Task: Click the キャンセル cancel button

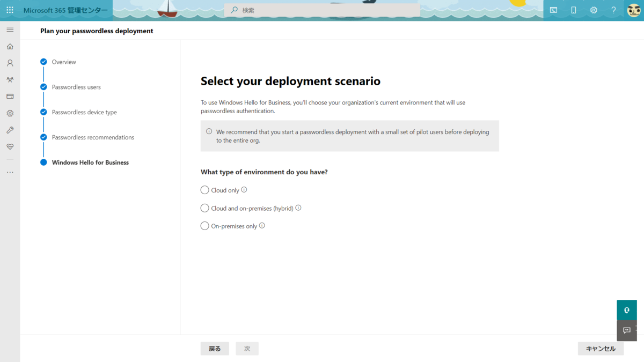Action: click(601, 349)
